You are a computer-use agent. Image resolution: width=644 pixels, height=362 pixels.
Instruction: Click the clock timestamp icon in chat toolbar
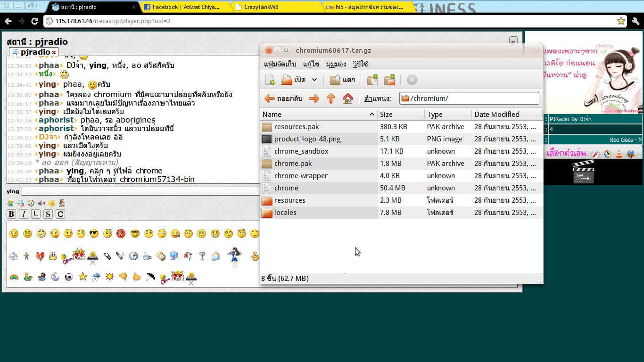coord(31,203)
